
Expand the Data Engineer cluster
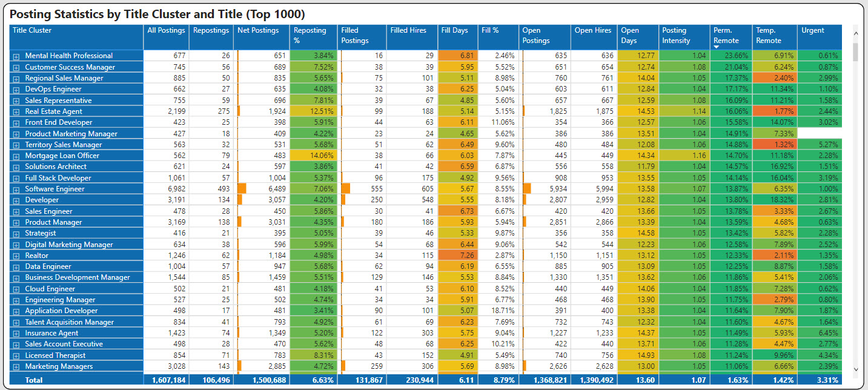pyautogui.click(x=16, y=267)
